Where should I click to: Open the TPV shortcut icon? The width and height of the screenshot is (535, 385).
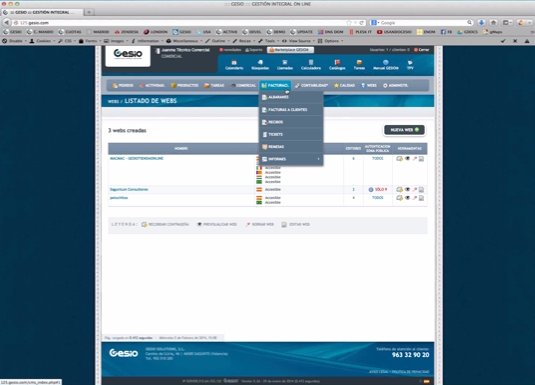pyautogui.click(x=410, y=65)
